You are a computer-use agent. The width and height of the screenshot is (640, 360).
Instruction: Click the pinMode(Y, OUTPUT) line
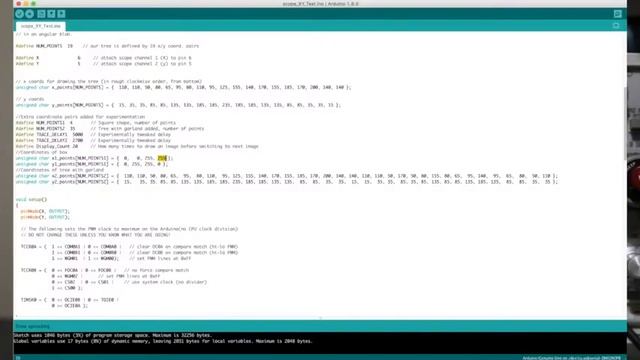tap(45, 217)
